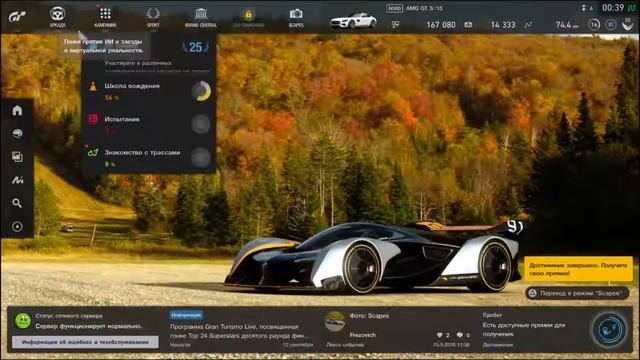Click the green server status smiley icon
Screen dimensions: 640x360
point(23,321)
